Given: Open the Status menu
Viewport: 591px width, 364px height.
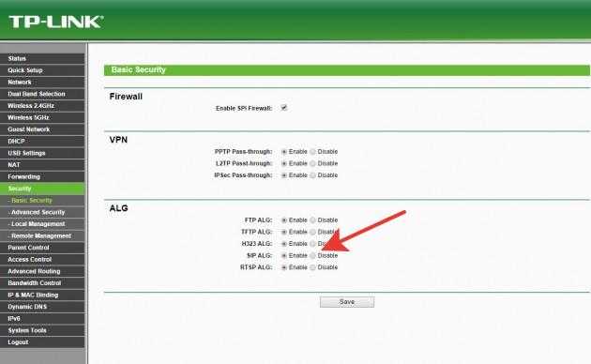Looking at the screenshot, I should click(42, 58).
